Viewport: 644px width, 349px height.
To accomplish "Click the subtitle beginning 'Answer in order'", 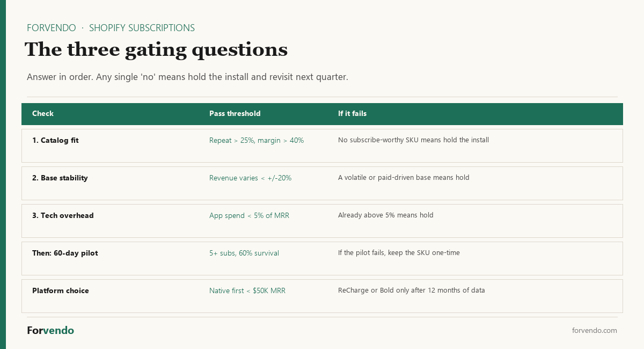I will point(187,77).
